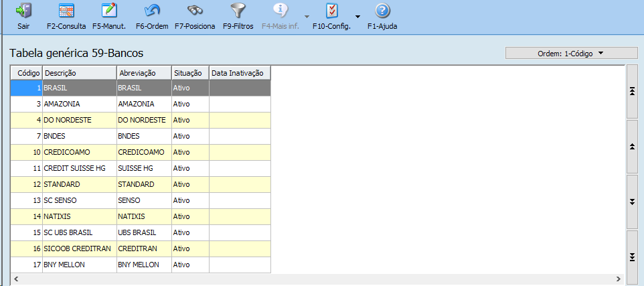Jump to first record navigation button

tap(632, 92)
